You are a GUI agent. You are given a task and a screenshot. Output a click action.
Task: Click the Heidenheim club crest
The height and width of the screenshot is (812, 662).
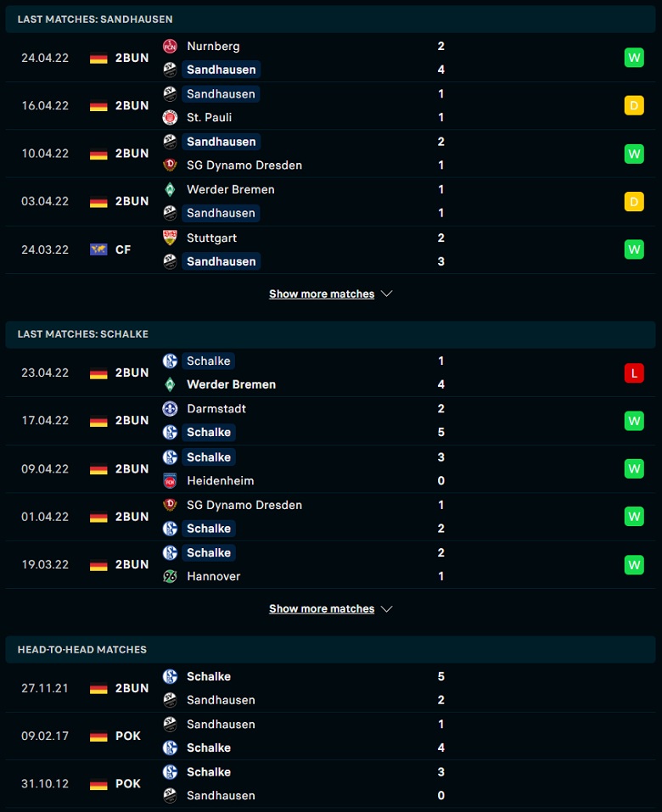pyautogui.click(x=170, y=480)
